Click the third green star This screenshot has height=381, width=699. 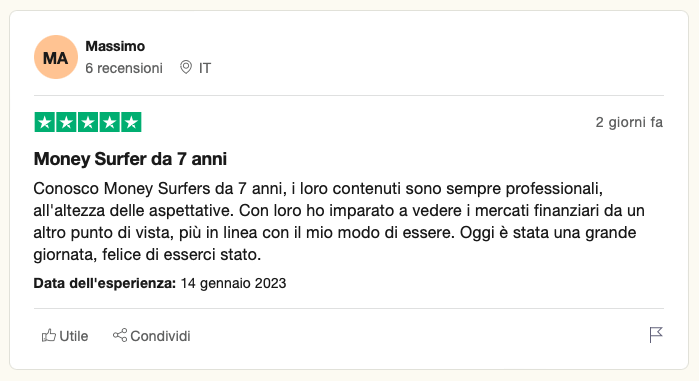88,122
